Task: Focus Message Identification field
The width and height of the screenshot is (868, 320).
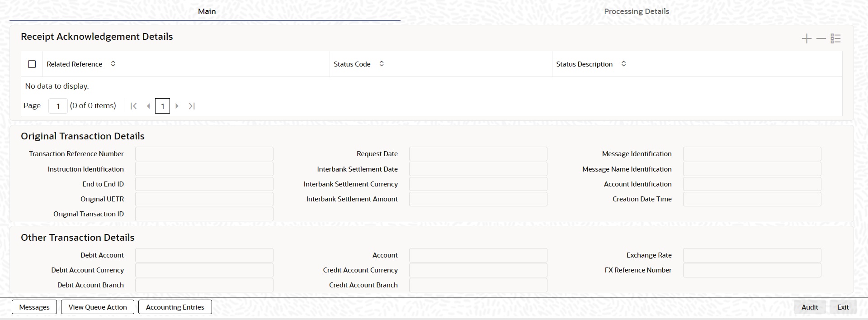Action: pos(752,154)
